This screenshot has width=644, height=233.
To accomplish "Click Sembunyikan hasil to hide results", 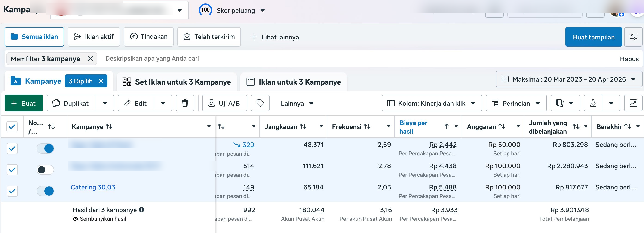I will pyautogui.click(x=99, y=219).
